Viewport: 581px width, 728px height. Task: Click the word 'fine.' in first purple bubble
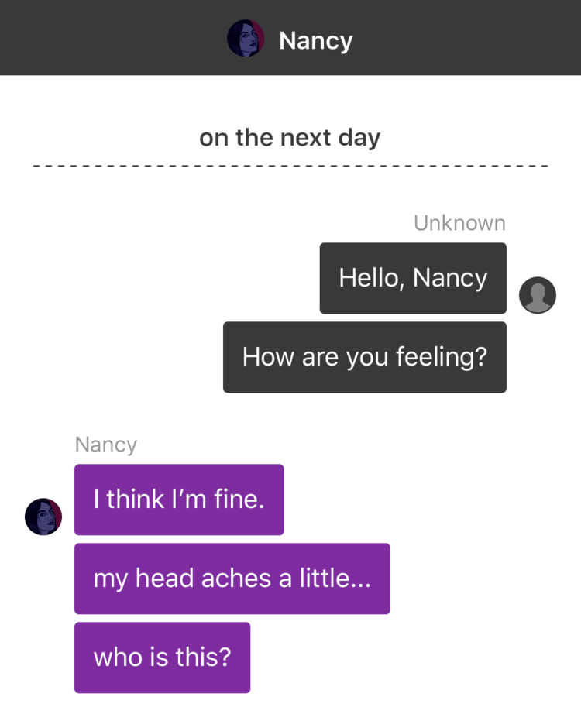coord(239,500)
